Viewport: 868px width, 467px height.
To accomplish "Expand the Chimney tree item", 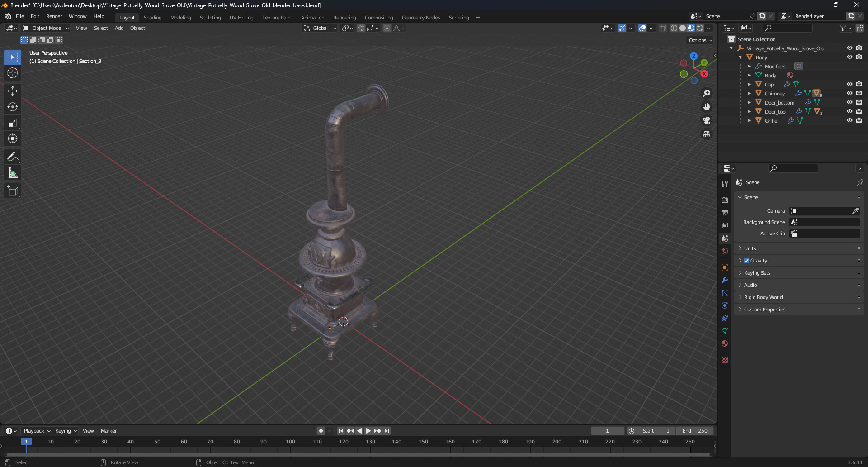I will 749,94.
